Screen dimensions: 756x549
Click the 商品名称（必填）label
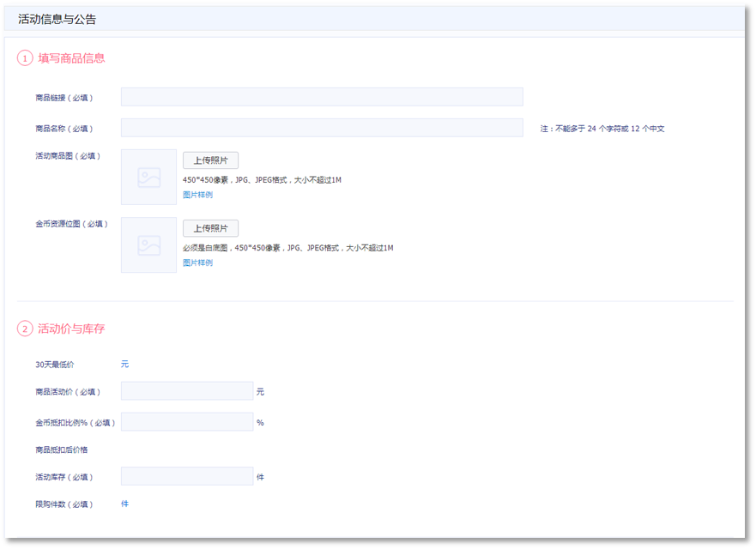coord(64,129)
